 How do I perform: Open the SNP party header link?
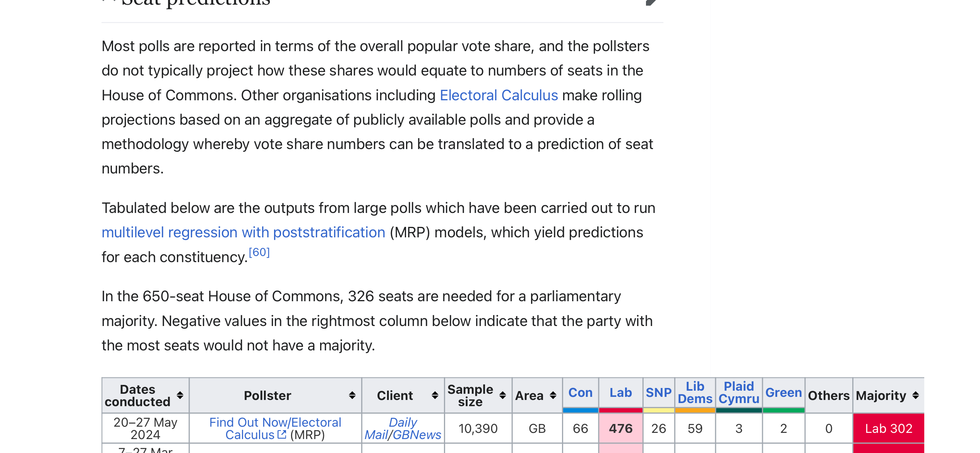pyautogui.click(x=659, y=393)
